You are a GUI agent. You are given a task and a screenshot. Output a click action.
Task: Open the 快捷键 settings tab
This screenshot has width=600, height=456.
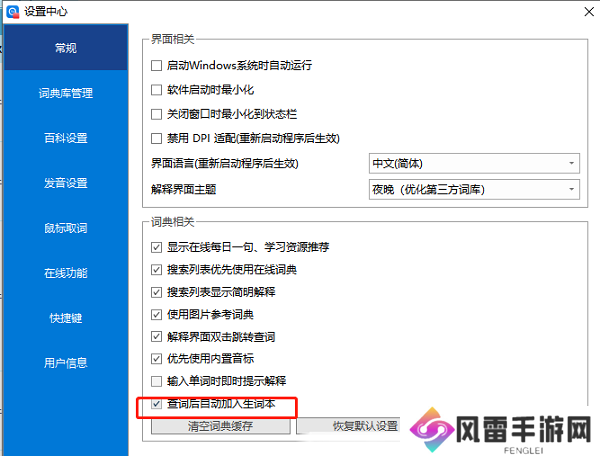coord(66,318)
